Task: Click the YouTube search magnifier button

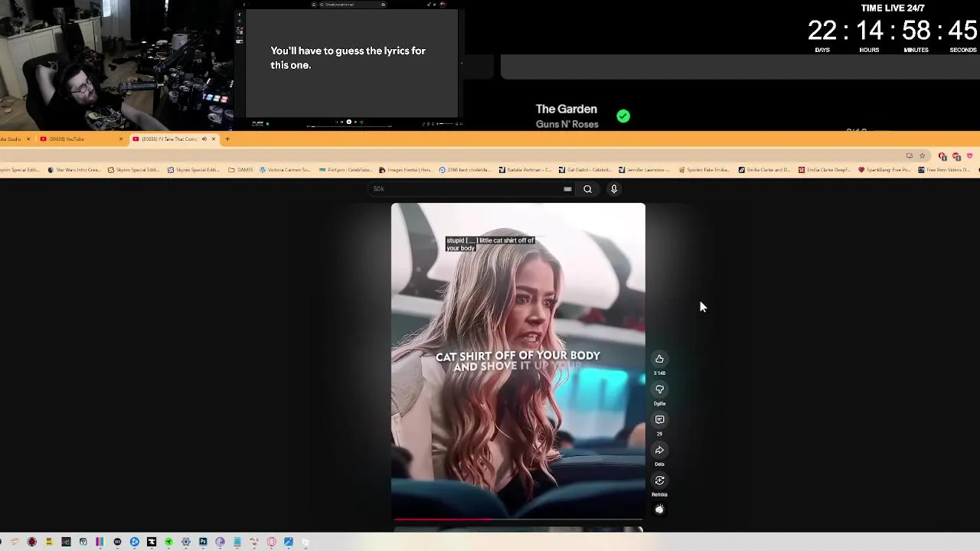Action: tap(587, 189)
